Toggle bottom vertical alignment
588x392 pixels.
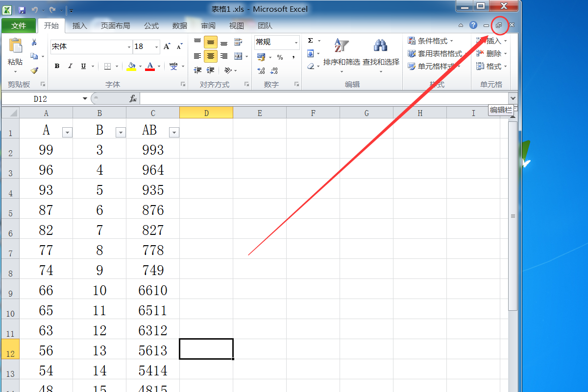point(224,42)
